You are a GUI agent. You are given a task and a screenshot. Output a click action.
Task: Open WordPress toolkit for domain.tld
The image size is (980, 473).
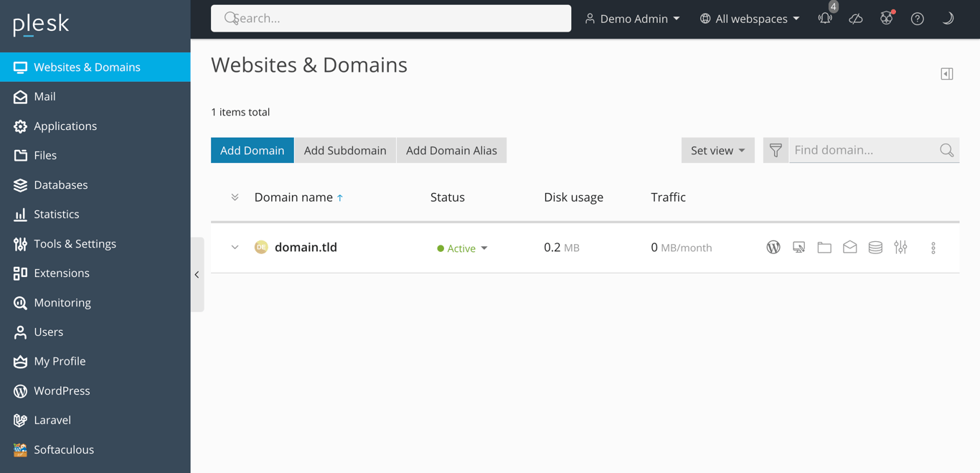[773, 247]
